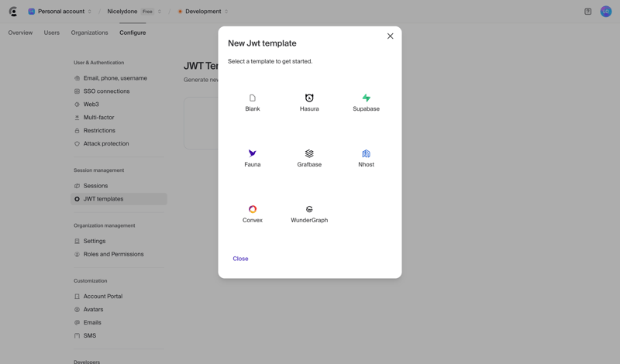Click 'Select a template to get started.' text
This screenshot has height=364, width=620.
coord(270,61)
